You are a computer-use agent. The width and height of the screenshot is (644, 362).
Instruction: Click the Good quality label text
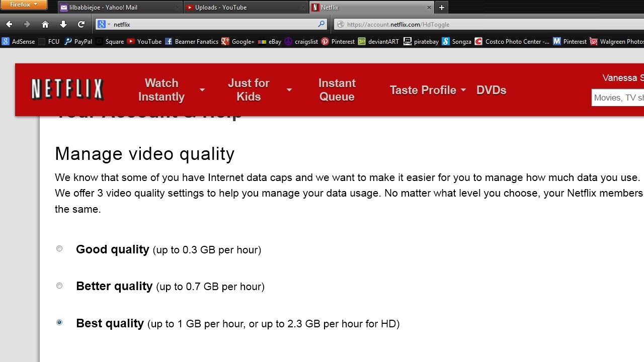[113, 249]
